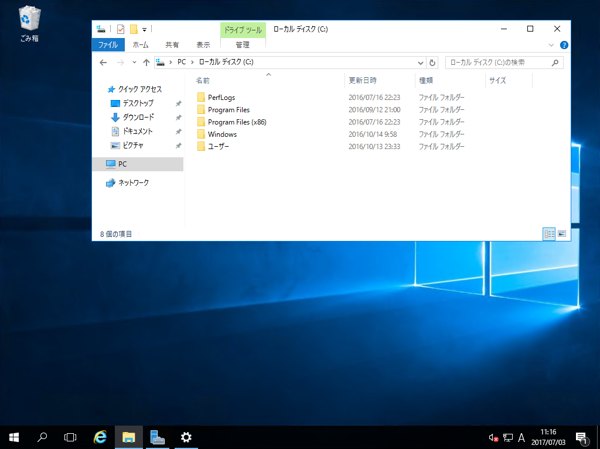The height and width of the screenshot is (449, 600).
Task: Sort by the 種類 column header
Action: pyautogui.click(x=450, y=80)
